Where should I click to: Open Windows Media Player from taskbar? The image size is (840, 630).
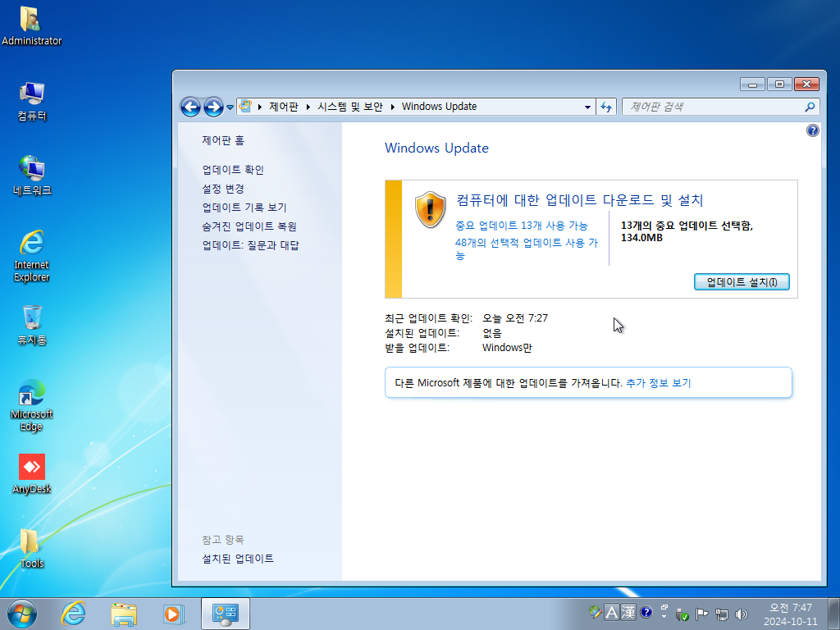[174, 614]
